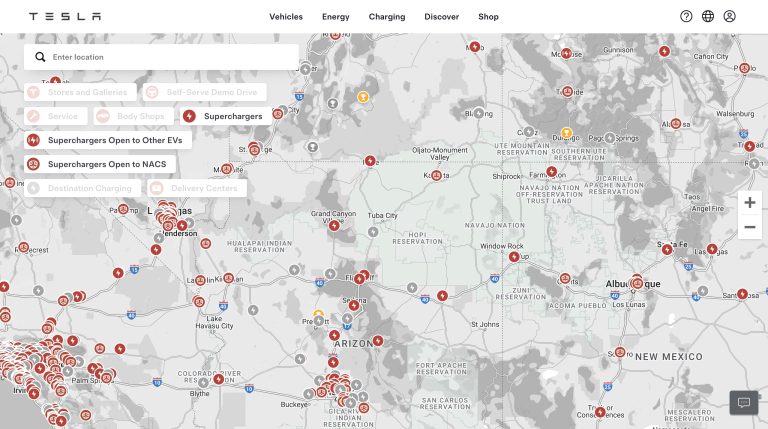Image resolution: width=768 pixels, height=429 pixels.
Task: Toggle the Superchargers filter
Action: 225,116
